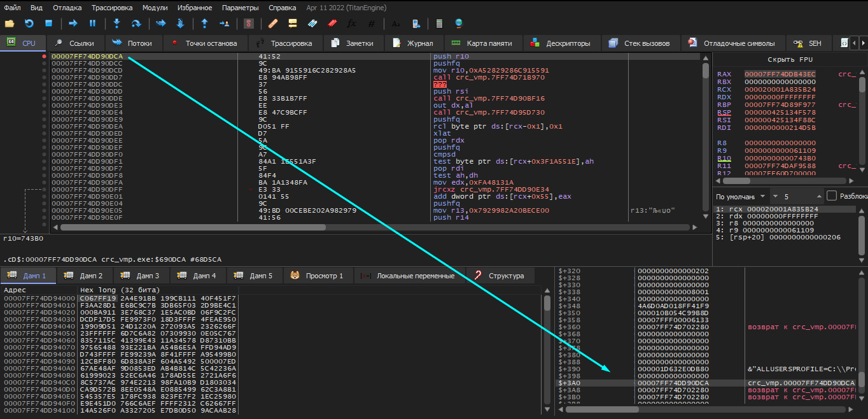Select the Локальные переменные tab

tap(409, 276)
